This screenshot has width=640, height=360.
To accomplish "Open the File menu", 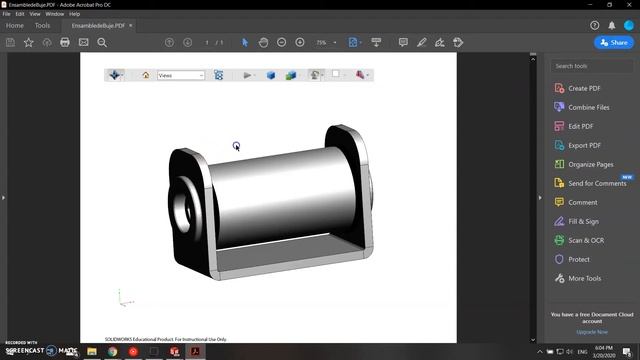I will 7,14.
